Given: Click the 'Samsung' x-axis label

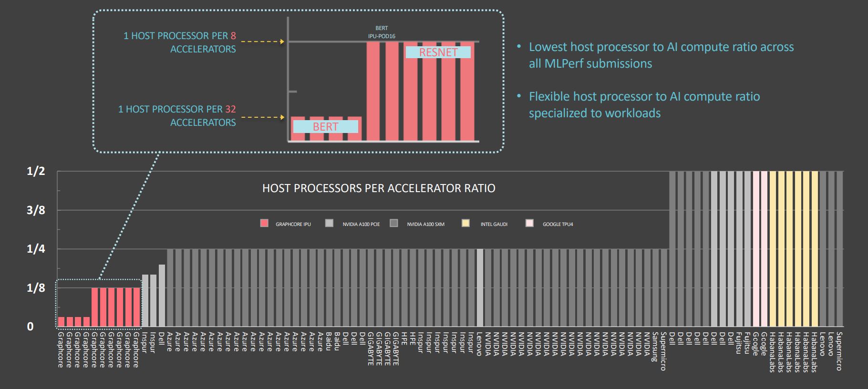Looking at the screenshot, I should pyautogui.click(x=655, y=347).
